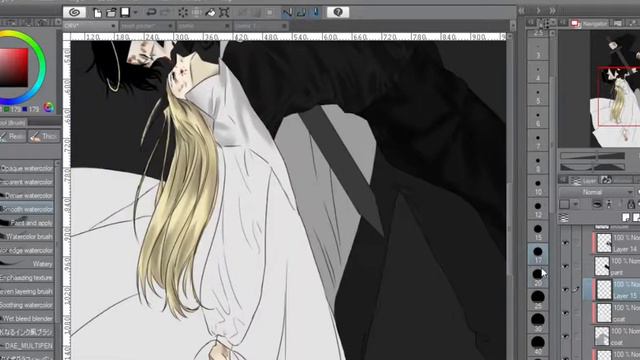640x360 pixels.
Task: Create a new raster layer
Action: point(626,218)
